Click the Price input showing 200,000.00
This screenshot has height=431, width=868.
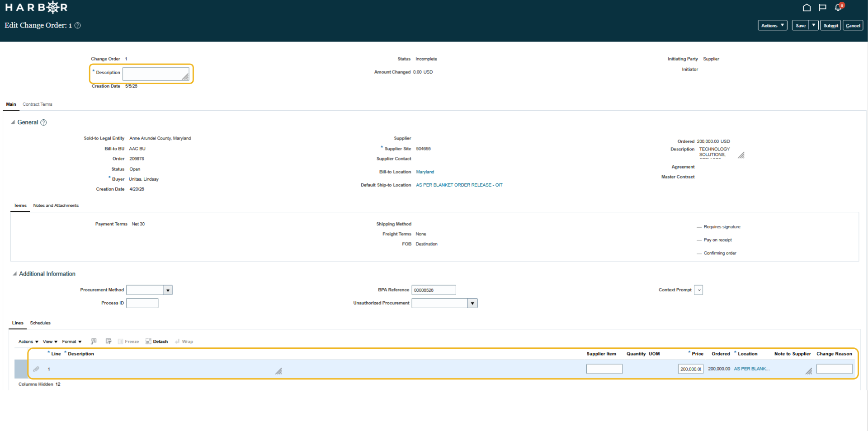(x=691, y=369)
